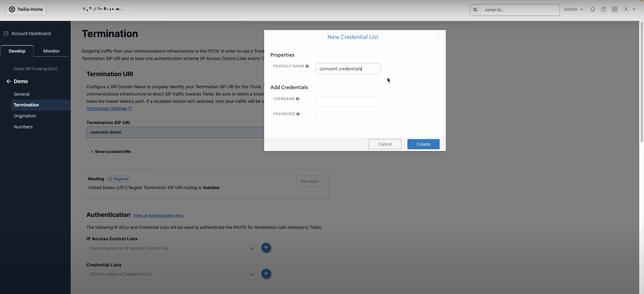The width and height of the screenshot is (644, 294).
Task: Click the Username input field
Action: coord(348,101)
